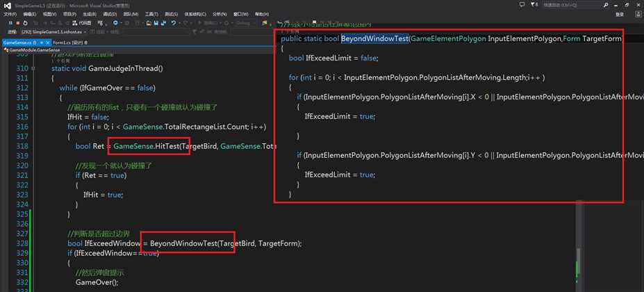Click GameJudgeInThread() on line 310

point(126,68)
